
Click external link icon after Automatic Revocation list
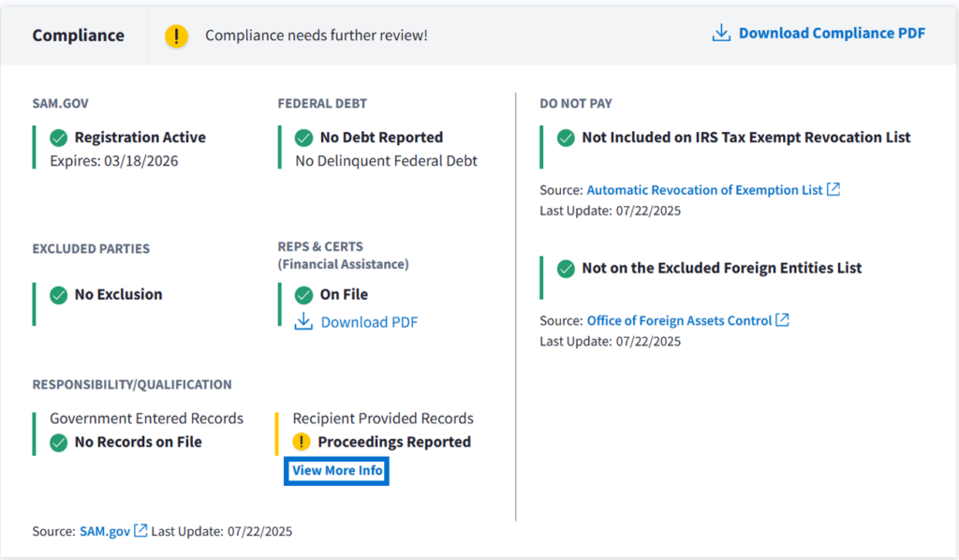point(834,189)
